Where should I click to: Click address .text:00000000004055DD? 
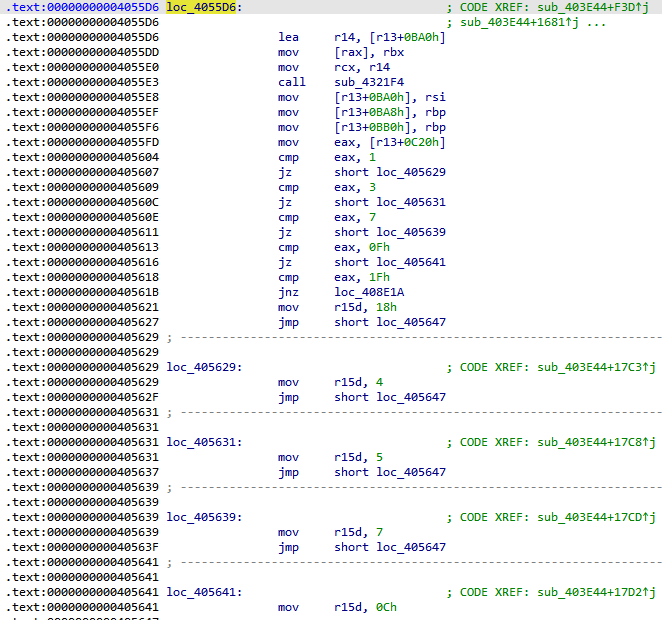[x=82, y=52]
